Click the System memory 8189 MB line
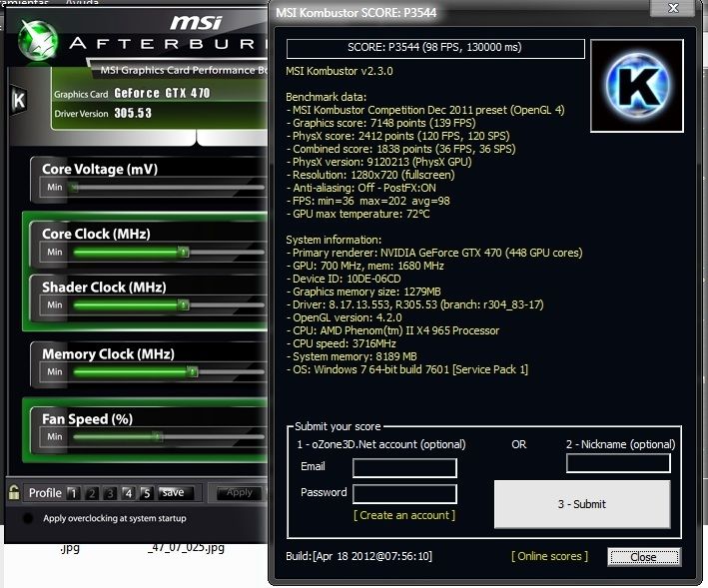The height and width of the screenshot is (588, 708). (x=352, y=357)
